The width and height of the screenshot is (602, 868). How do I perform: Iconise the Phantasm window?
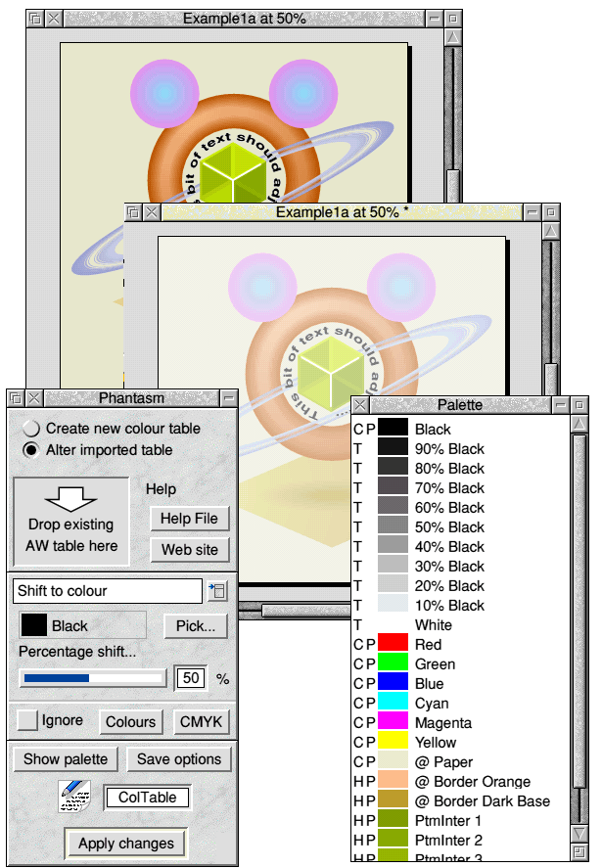(x=228, y=398)
